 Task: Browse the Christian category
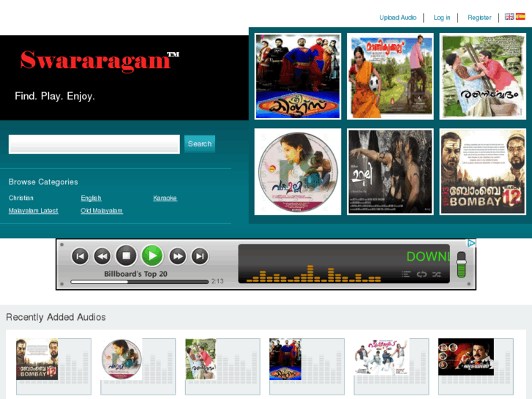21,198
